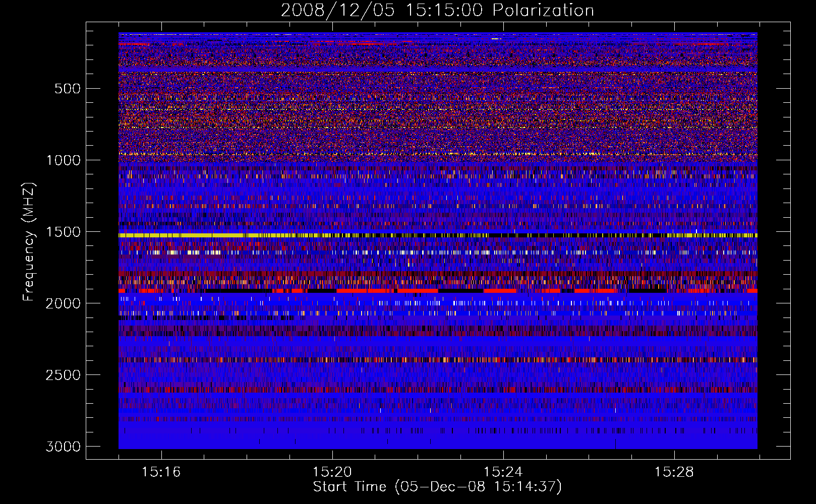816x504 pixels.
Task: Select the 2000 frequency tick label
Action: [x=63, y=303]
